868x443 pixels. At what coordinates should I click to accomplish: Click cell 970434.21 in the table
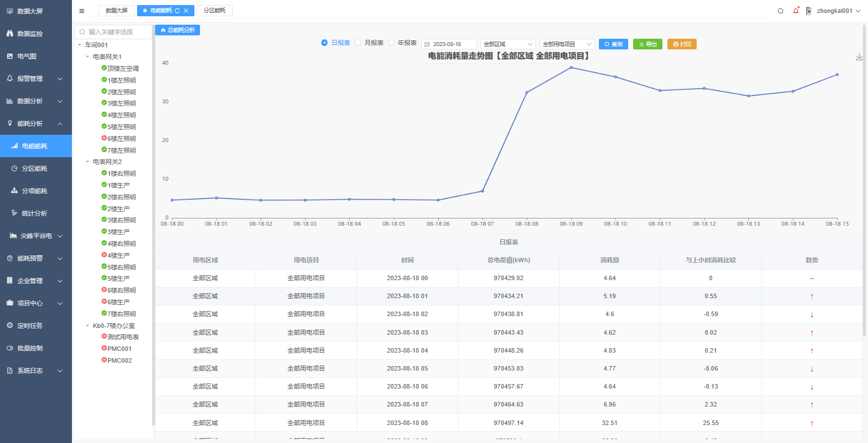coord(508,296)
